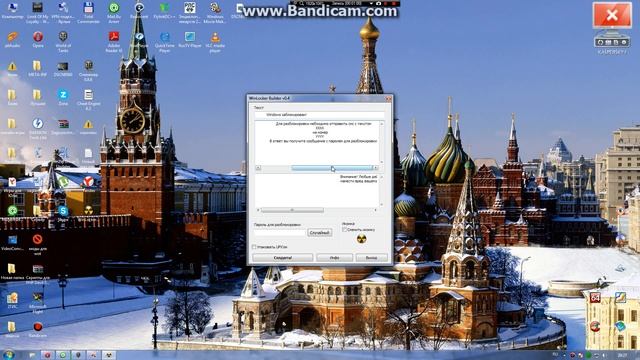The height and width of the screenshot is (360, 640).
Task: Open Windows Movie Maker desktop shortcut
Action: [215, 12]
